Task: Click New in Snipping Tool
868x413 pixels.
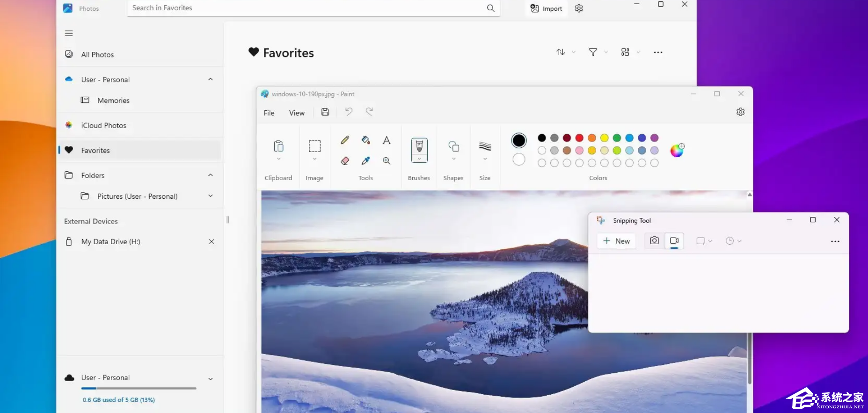Action: (x=616, y=241)
